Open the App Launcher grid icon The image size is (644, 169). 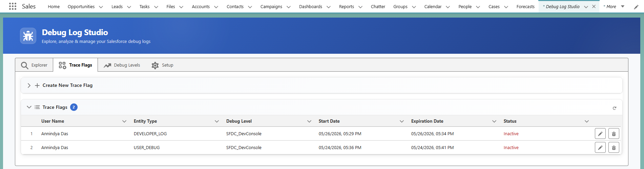13,6
